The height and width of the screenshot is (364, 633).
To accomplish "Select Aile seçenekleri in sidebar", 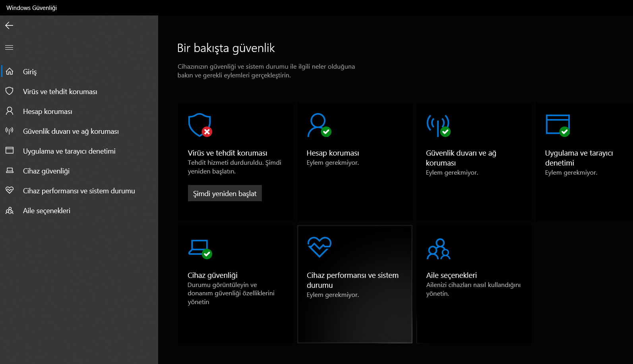I will 79,210.
